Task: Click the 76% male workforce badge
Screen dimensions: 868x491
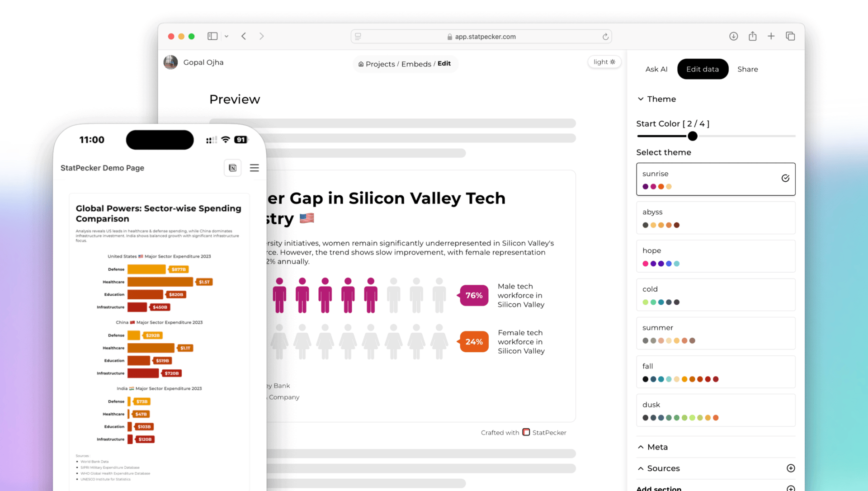Action: 474,295
